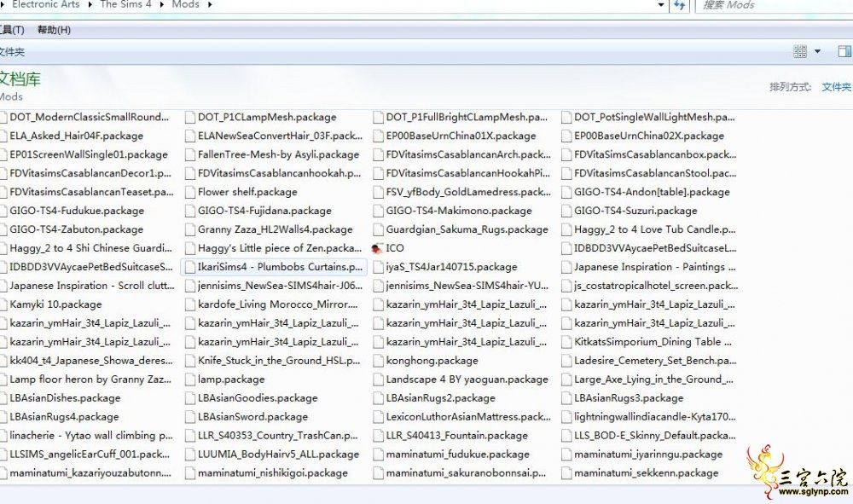Select LLSIMS_angelicEarCuff_001 file
The height and width of the screenshot is (504, 853).
[85, 455]
